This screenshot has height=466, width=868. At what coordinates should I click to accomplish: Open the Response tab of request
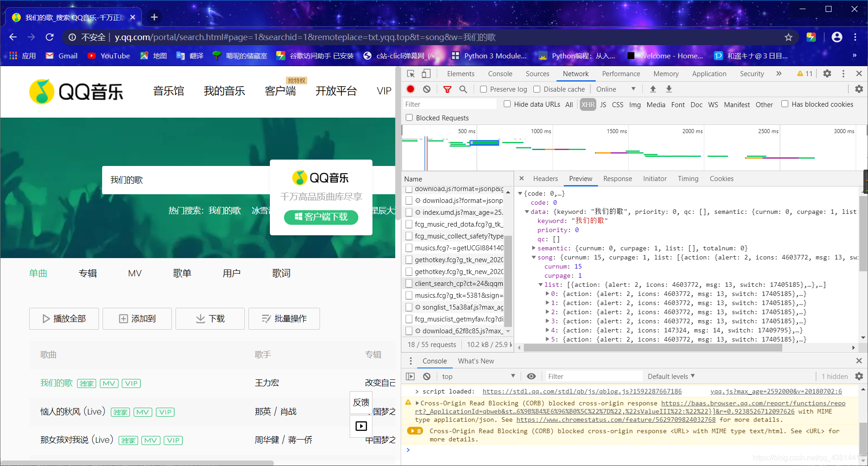617,179
